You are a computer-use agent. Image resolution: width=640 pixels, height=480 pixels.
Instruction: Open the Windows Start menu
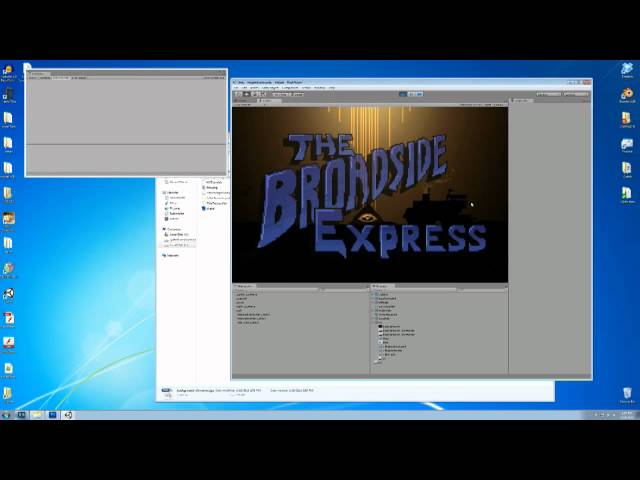6,415
